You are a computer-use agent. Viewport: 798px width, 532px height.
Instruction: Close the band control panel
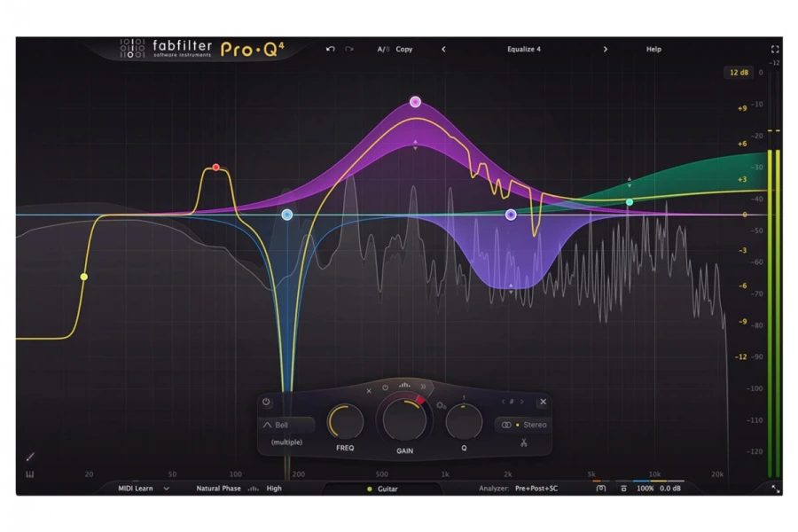pos(543,402)
